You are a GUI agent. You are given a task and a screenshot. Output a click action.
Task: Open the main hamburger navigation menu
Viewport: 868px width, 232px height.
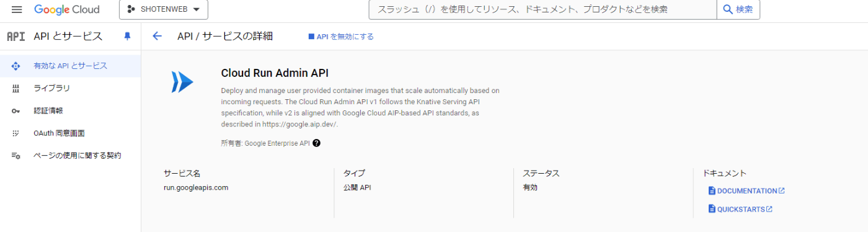click(x=17, y=10)
